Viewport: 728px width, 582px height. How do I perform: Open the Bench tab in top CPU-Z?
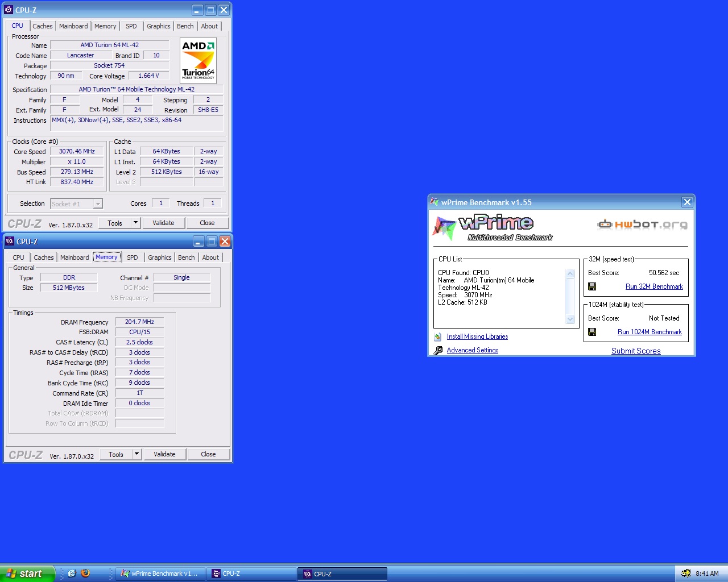click(185, 26)
